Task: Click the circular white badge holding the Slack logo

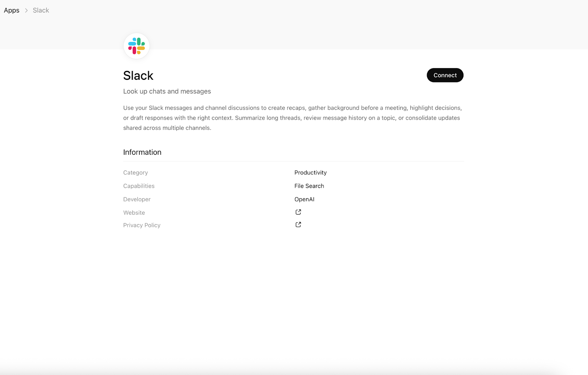Action: pos(136,46)
